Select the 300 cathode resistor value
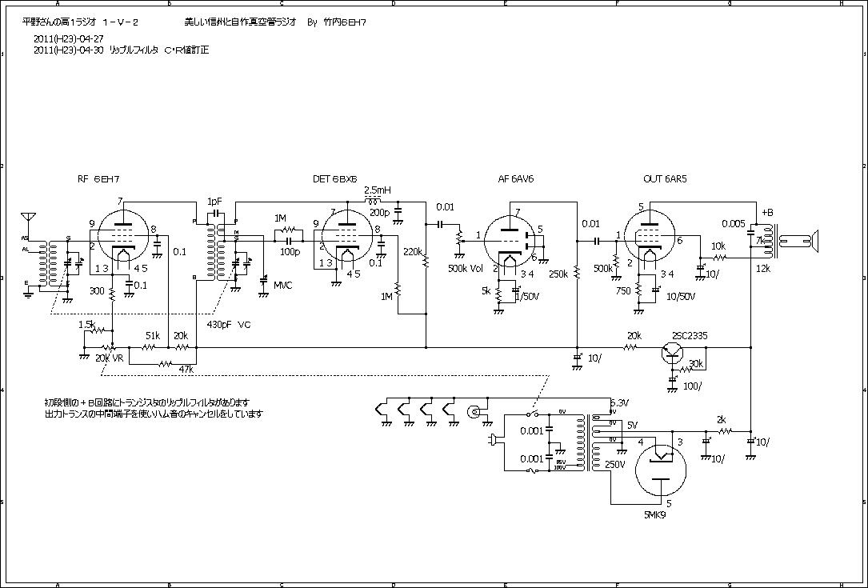 (x=97, y=290)
